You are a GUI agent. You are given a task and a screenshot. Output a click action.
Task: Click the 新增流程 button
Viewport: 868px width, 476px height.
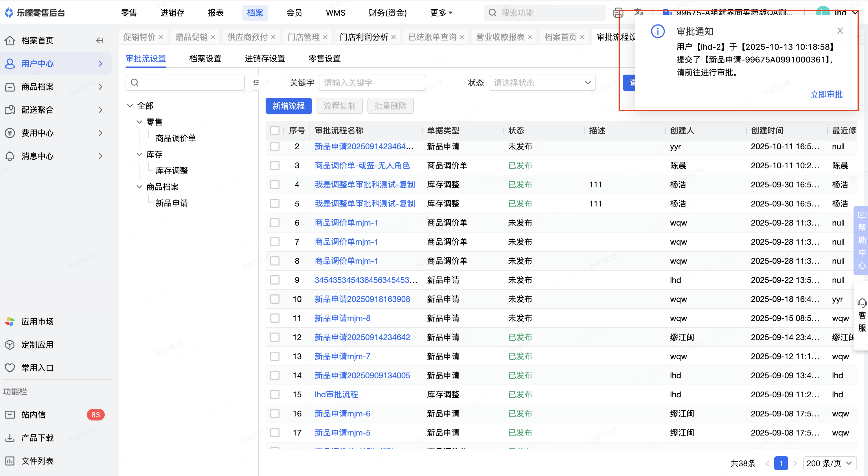click(x=288, y=106)
